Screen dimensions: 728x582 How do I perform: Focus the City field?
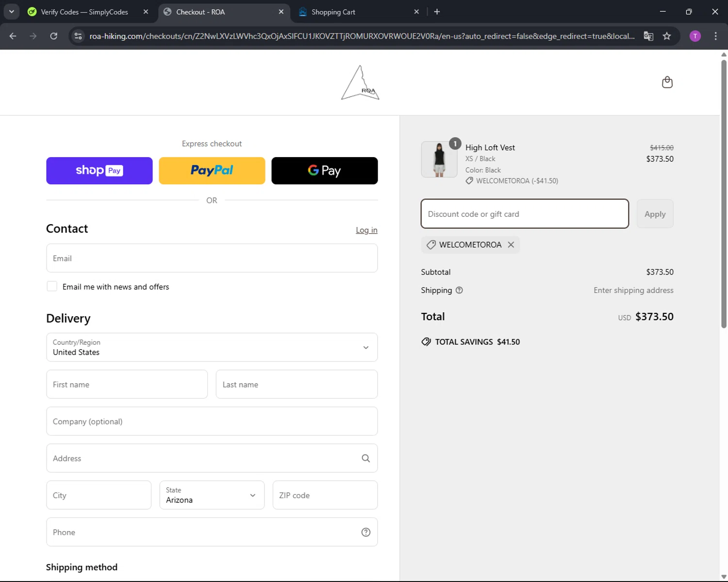click(x=99, y=495)
